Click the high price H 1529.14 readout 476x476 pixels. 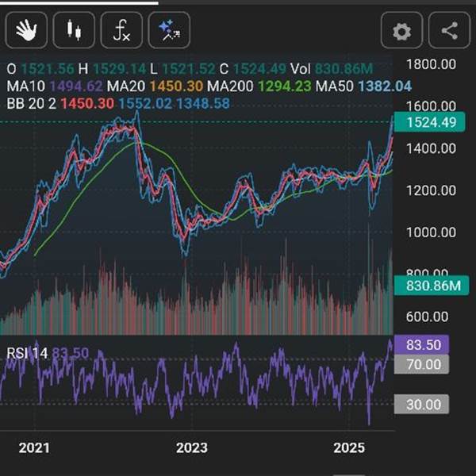pyautogui.click(x=112, y=69)
